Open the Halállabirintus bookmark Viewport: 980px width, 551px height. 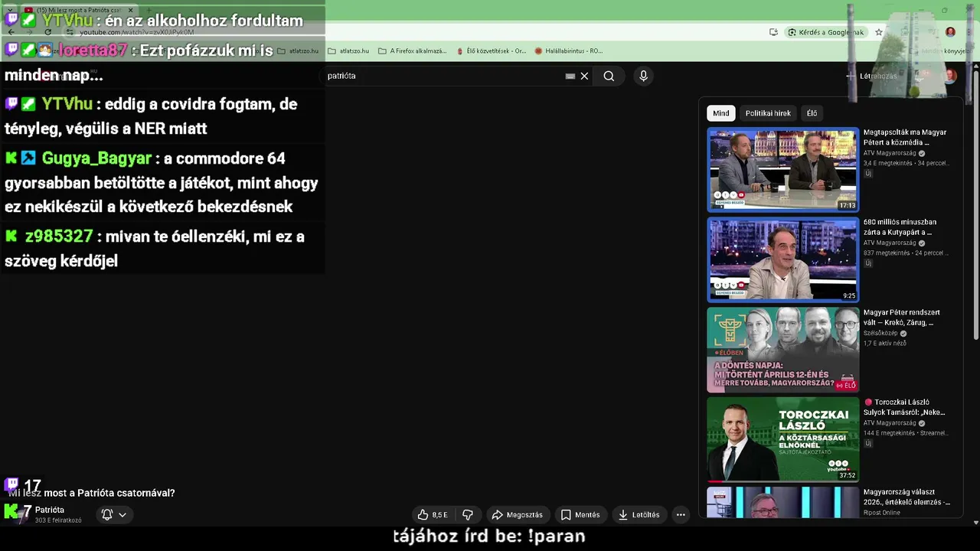click(x=568, y=51)
